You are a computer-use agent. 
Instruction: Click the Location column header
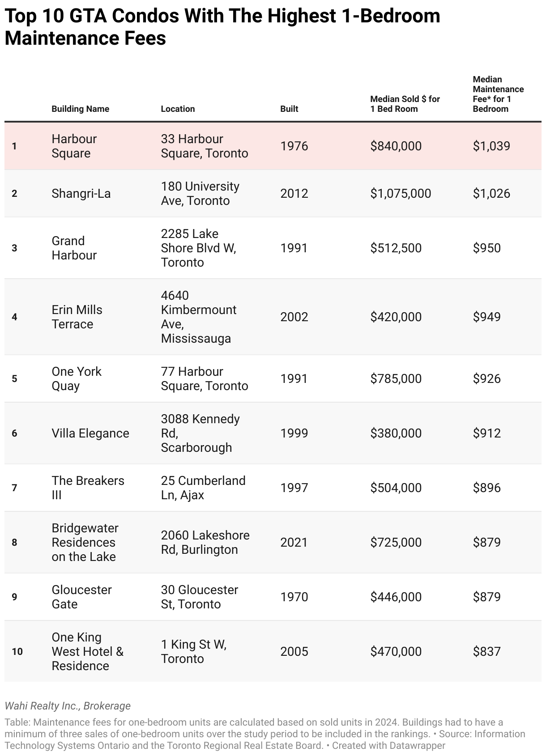point(178,109)
